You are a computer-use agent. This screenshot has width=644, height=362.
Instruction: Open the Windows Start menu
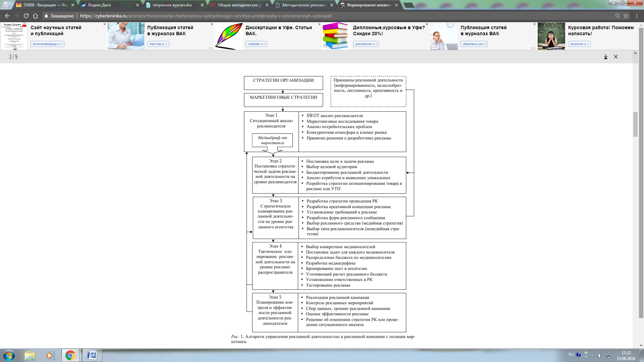pyautogui.click(x=9, y=355)
